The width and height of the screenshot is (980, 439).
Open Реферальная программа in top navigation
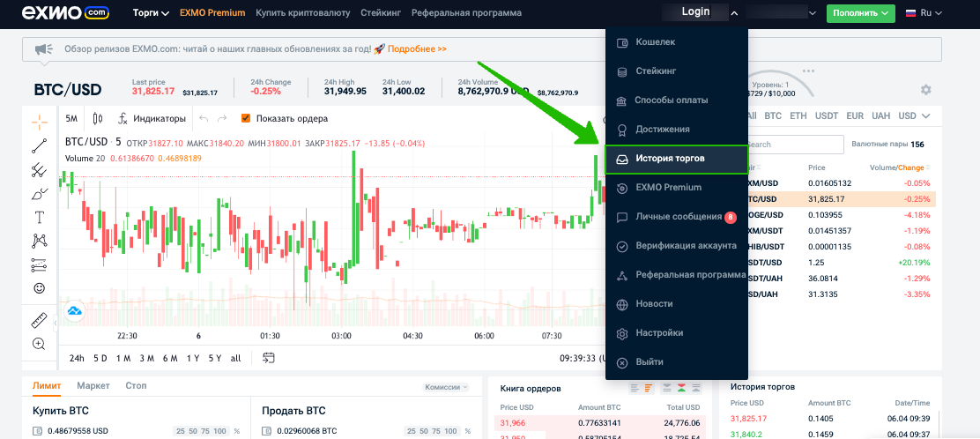[466, 12]
